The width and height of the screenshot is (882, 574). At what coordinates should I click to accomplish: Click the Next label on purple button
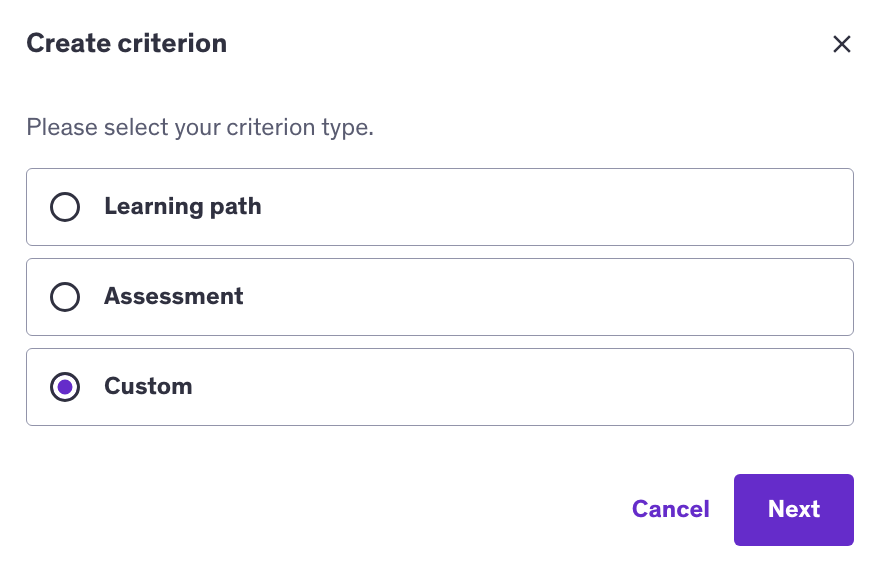pos(794,510)
